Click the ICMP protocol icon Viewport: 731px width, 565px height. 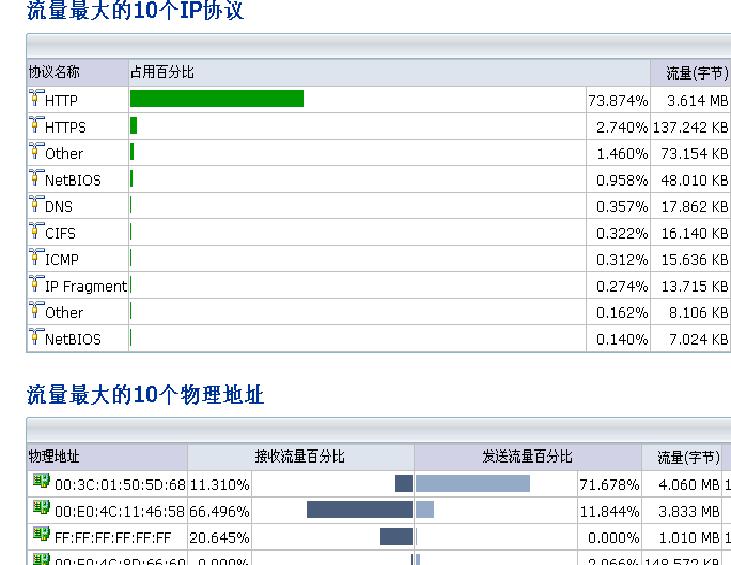37,257
